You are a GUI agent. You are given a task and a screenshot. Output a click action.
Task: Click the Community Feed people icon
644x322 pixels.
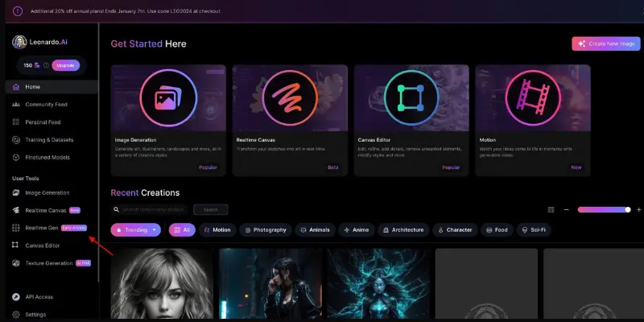(16, 105)
